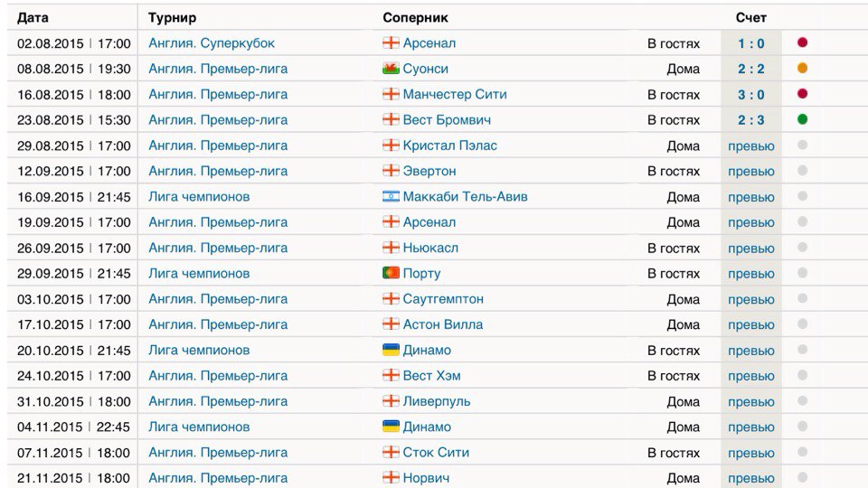Click the Wales flag beside Суонси
This screenshot has height=488, width=868.
(x=391, y=69)
